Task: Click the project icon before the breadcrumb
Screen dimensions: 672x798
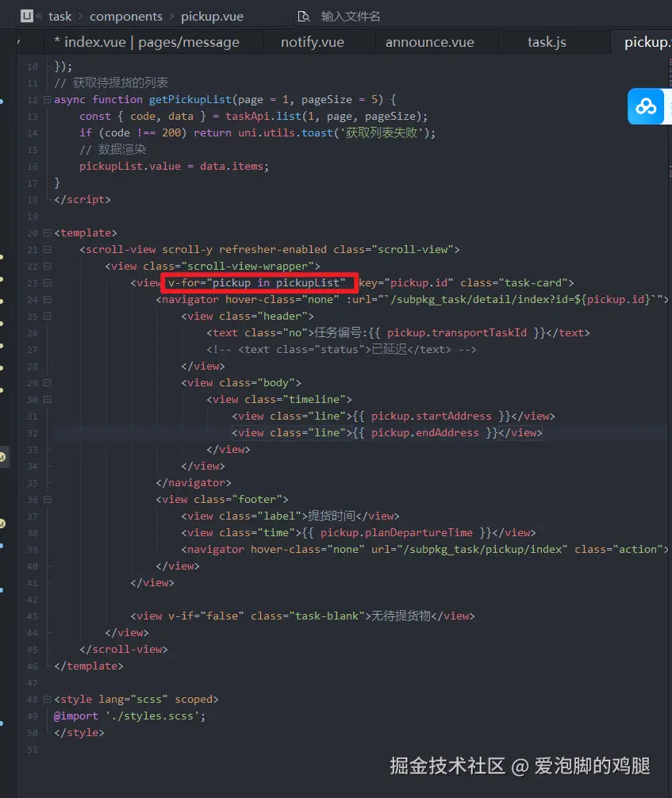Action: pos(26,17)
